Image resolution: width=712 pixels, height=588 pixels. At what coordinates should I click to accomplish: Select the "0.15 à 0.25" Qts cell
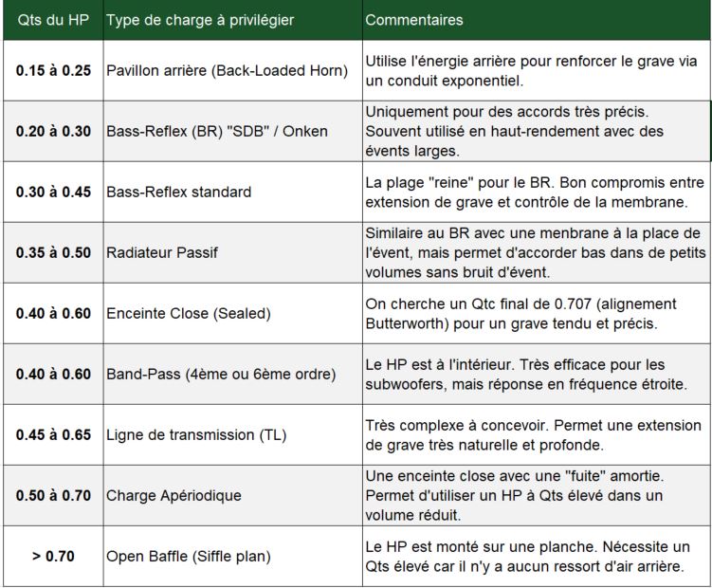point(53,70)
